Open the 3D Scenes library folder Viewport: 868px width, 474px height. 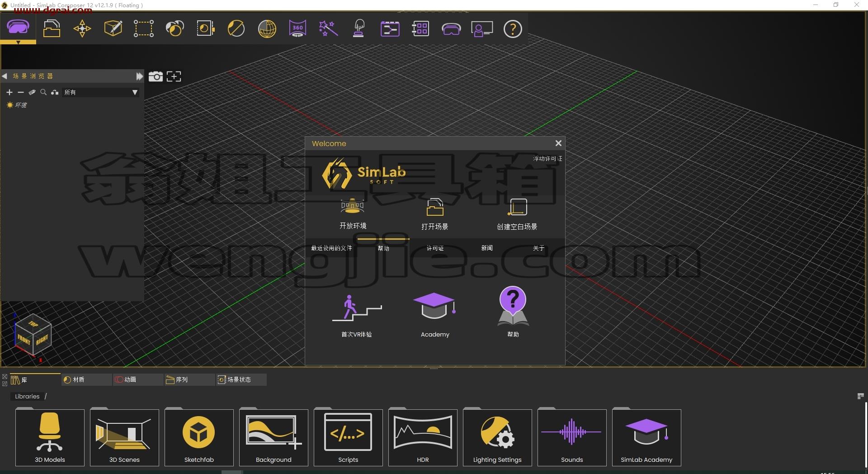tap(124, 437)
